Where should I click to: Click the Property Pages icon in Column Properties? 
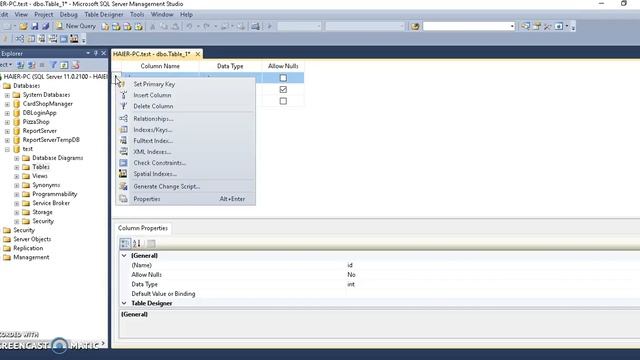(x=151, y=244)
